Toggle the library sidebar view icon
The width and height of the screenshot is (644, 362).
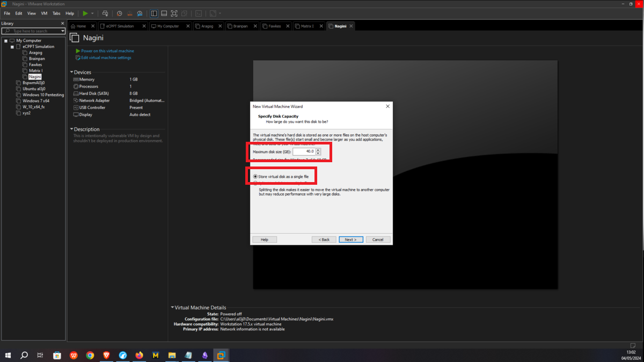pos(154,13)
